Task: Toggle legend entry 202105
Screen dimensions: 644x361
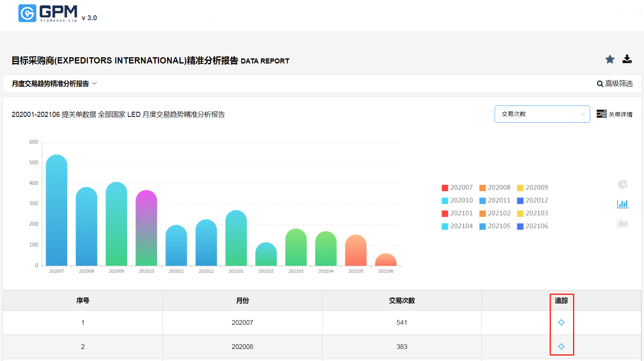Action: coord(495,226)
